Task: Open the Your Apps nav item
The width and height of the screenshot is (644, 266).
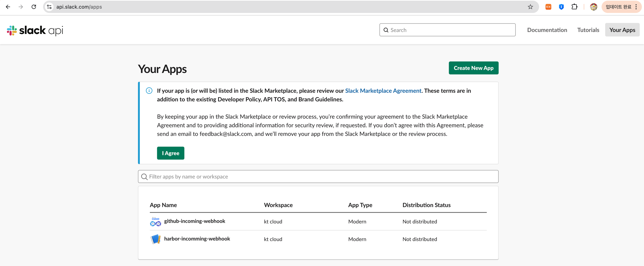Action: click(622, 30)
